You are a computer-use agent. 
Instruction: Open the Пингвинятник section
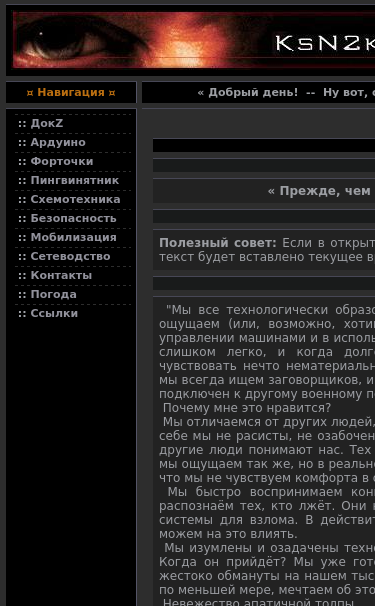75,180
